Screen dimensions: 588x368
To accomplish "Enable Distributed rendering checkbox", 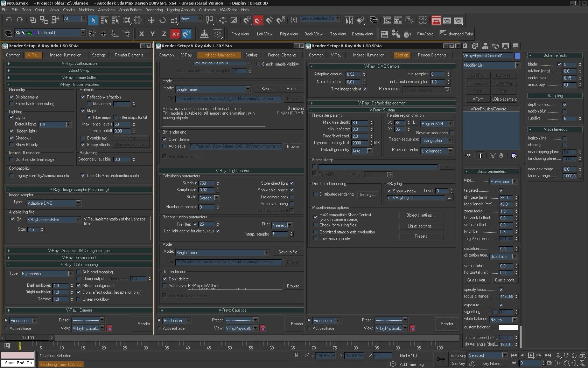I will tap(316, 194).
